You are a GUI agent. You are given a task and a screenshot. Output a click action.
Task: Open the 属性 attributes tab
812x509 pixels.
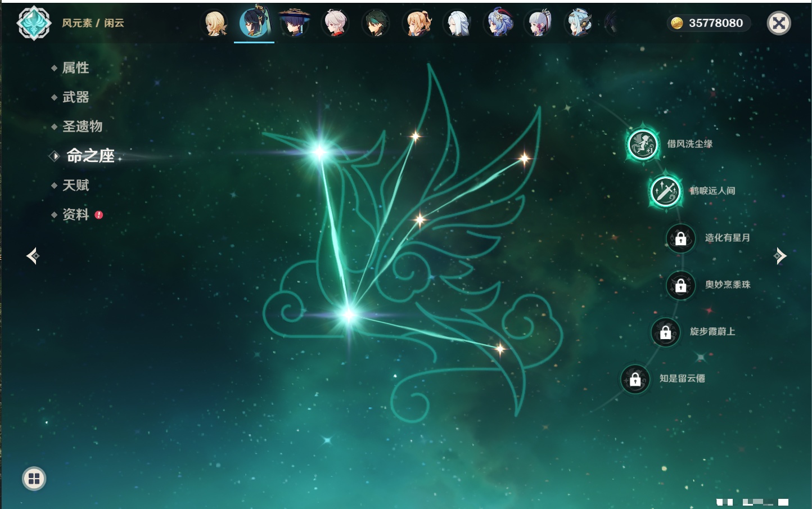[x=75, y=68]
